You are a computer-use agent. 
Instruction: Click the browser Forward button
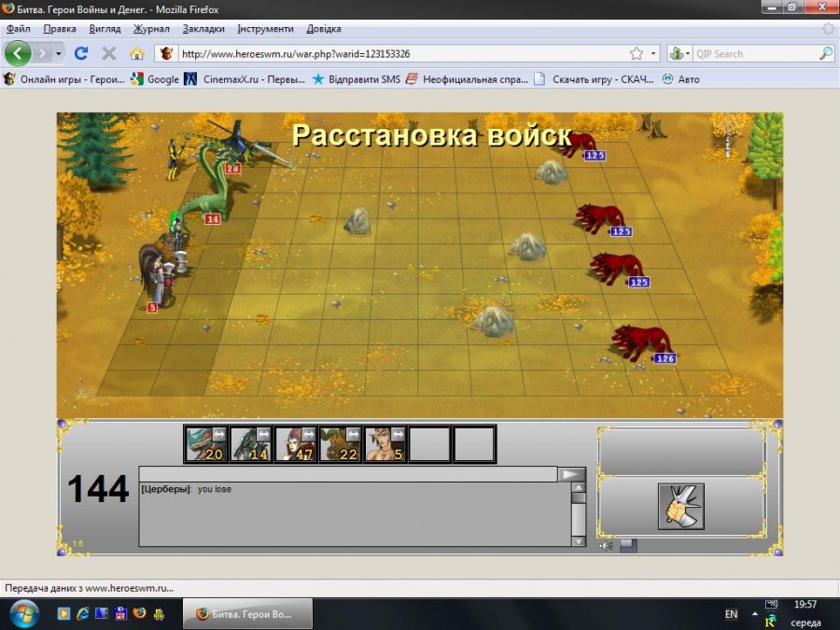pos(42,53)
